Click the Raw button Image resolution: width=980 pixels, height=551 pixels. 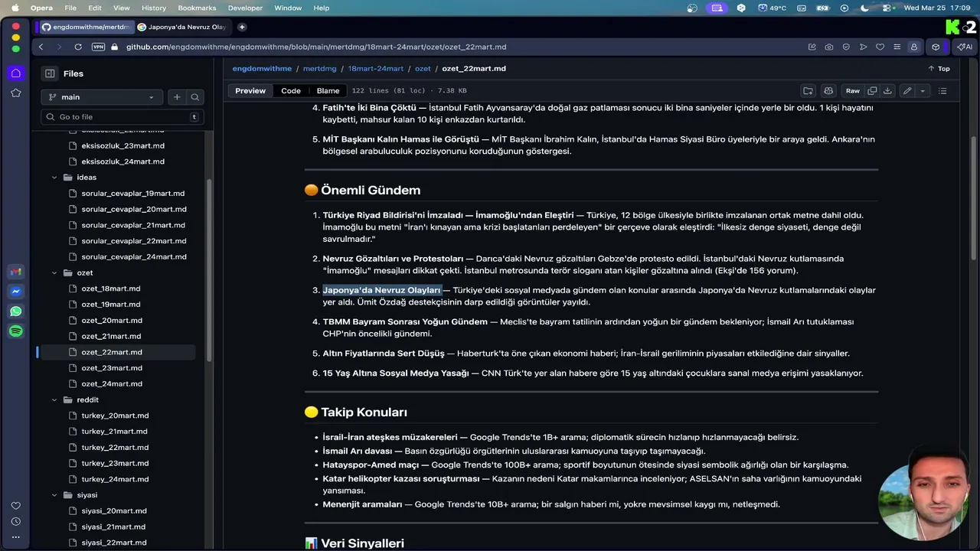click(852, 91)
